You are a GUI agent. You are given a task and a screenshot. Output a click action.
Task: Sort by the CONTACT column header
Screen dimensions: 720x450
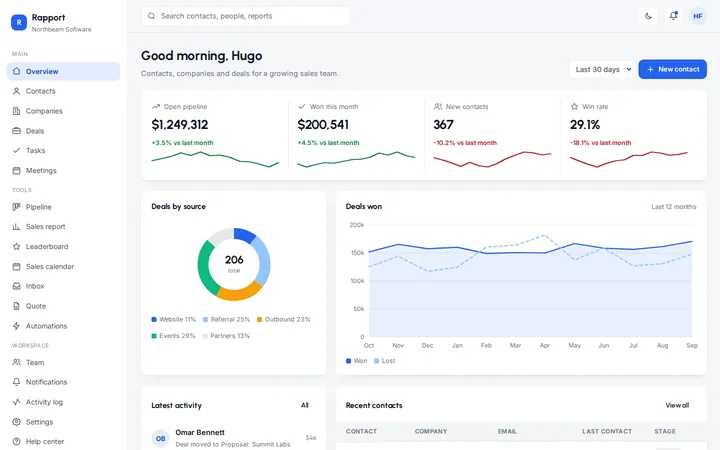point(361,431)
